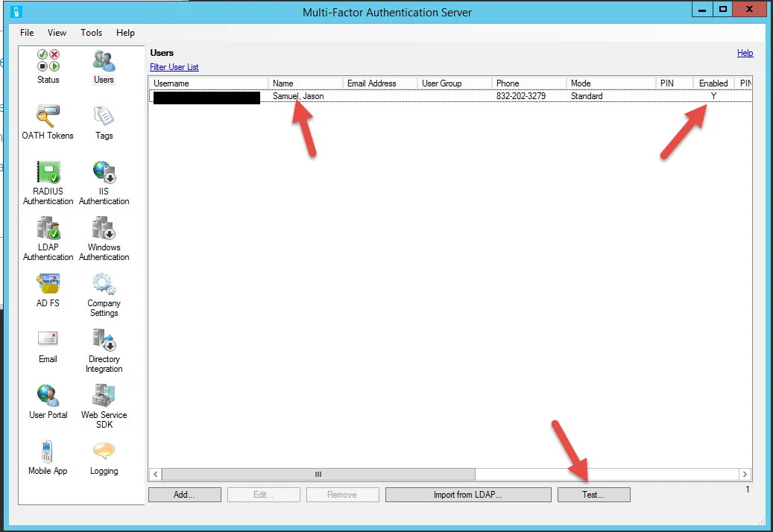Open the Email settings icon
The height and width of the screenshot is (532, 773).
pos(48,346)
